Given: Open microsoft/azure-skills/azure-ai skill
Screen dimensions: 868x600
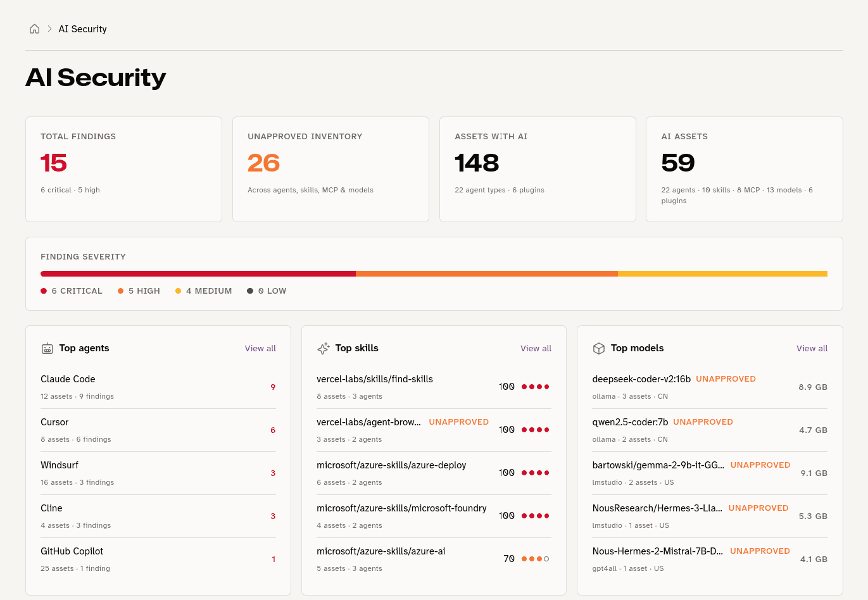Looking at the screenshot, I should click(381, 551).
